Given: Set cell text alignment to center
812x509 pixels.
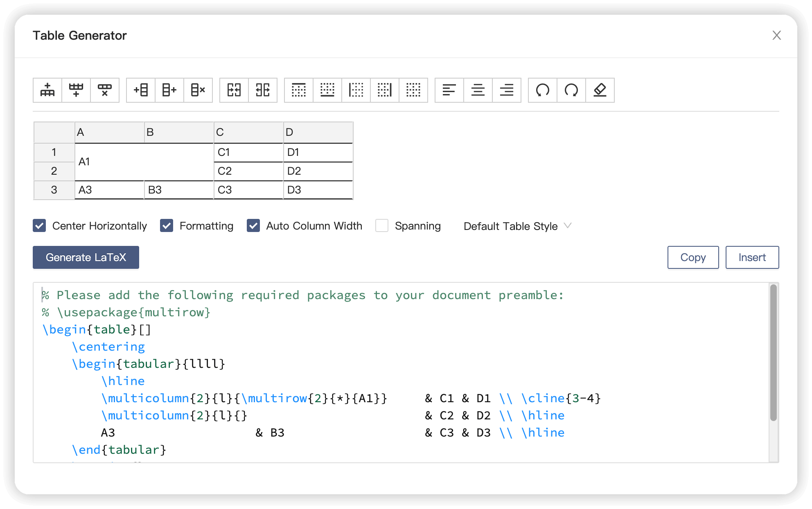Looking at the screenshot, I should [478, 90].
